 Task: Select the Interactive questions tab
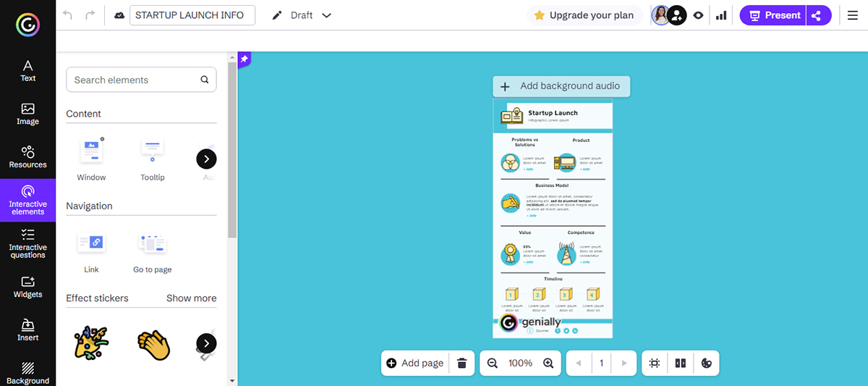click(x=27, y=243)
